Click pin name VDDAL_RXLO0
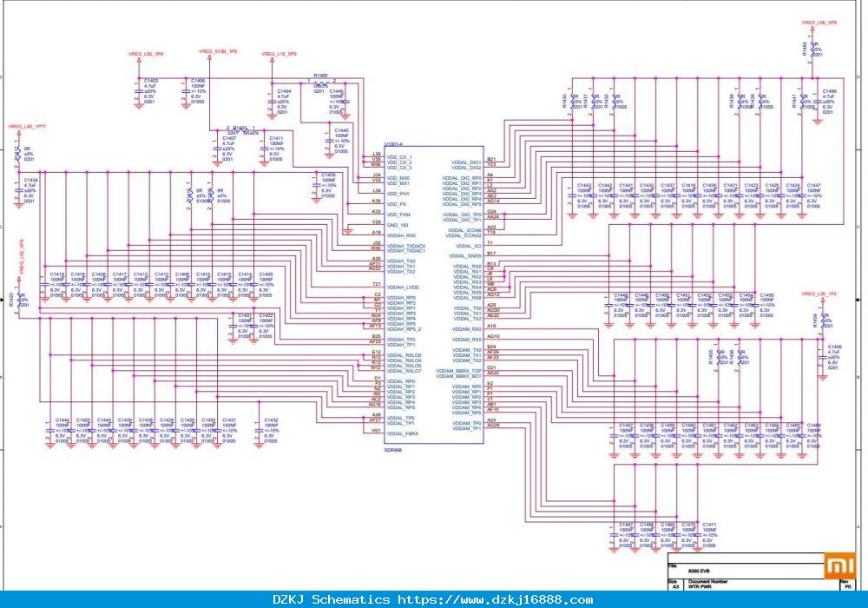Viewport: 868px width, 608px height. click(x=404, y=355)
